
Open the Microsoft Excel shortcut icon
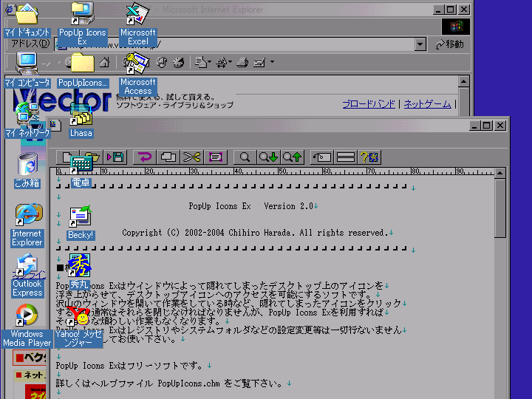(138, 24)
